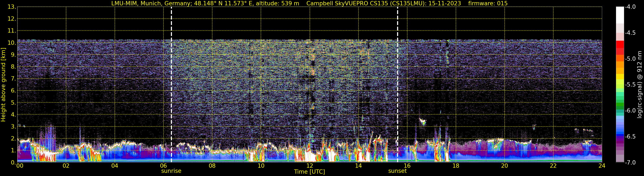The width and height of the screenshot is (644, 176).
Task: Click the '5.' height tick label
Action: point(13,102)
